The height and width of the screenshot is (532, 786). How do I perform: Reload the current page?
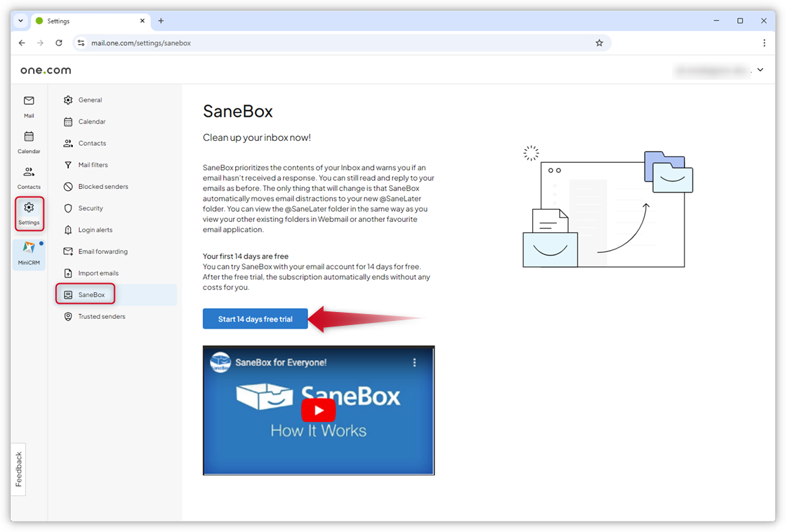pyautogui.click(x=58, y=43)
